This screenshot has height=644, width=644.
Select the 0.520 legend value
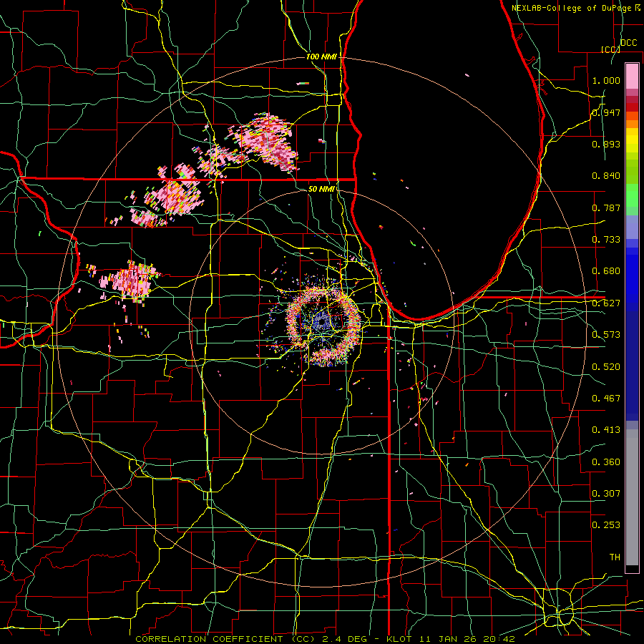tap(606, 367)
